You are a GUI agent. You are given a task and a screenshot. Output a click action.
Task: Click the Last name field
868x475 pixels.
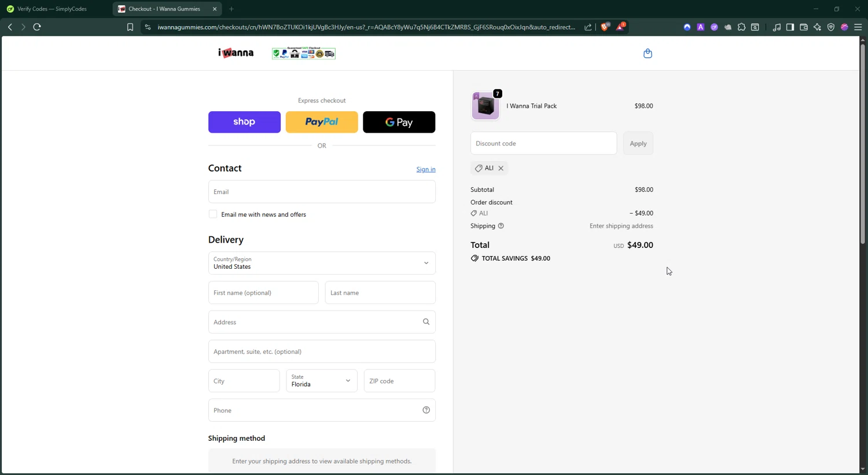380,293
